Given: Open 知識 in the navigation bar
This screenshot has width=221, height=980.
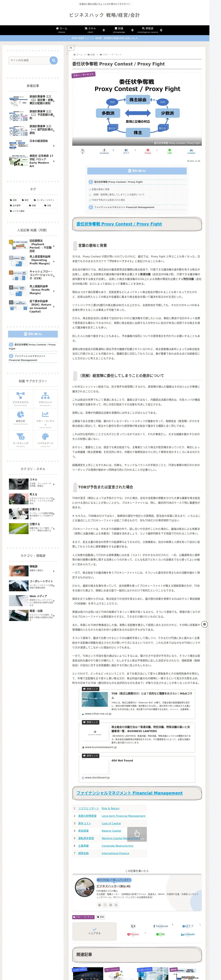Looking at the screenshot, I should tap(119, 30).
